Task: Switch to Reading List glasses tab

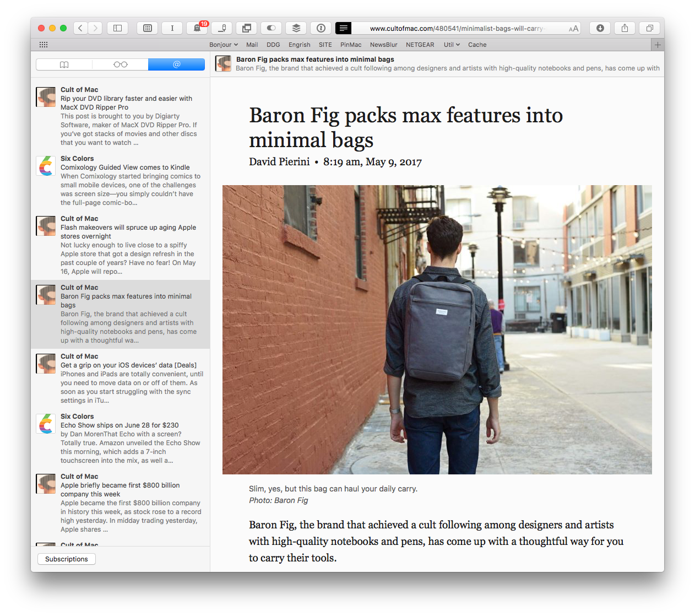Action: (x=120, y=64)
